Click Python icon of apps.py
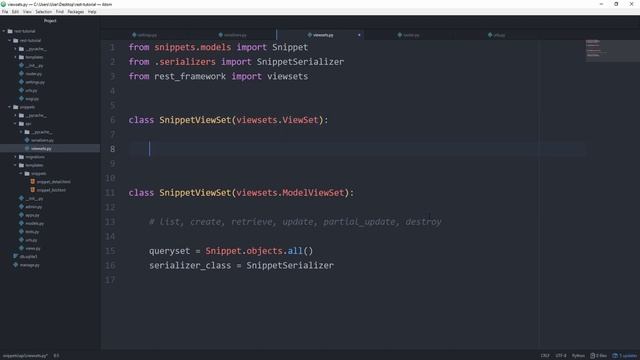The width and height of the screenshot is (640, 360). click(22, 215)
